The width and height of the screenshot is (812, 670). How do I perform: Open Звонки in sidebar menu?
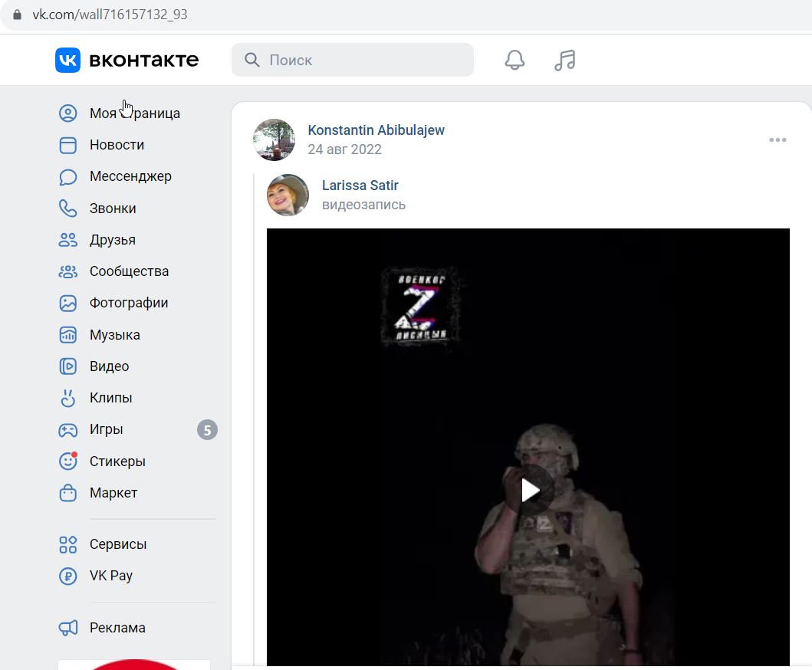pyautogui.click(x=113, y=209)
